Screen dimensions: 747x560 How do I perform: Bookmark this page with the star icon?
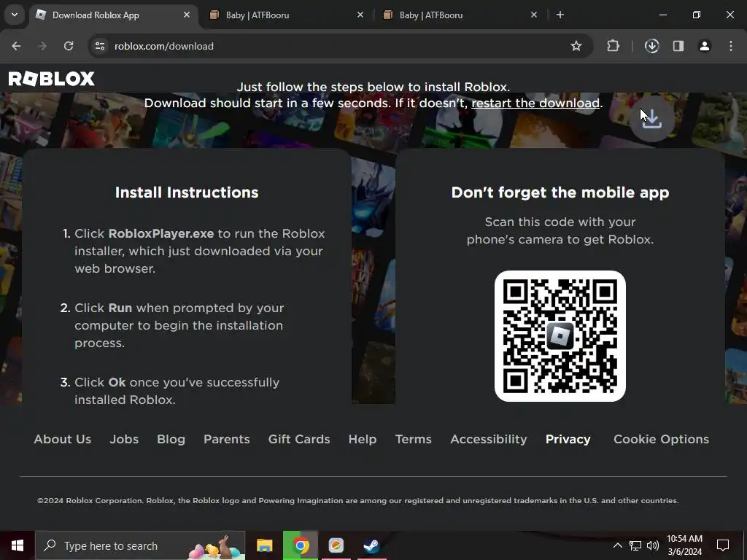pos(576,46)
